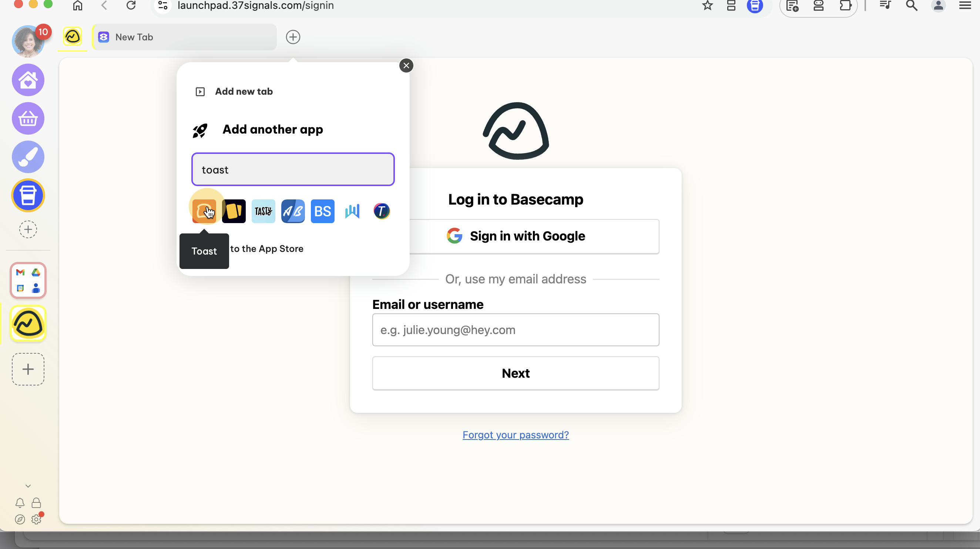Go back with the back arrow

click(104, 5)
